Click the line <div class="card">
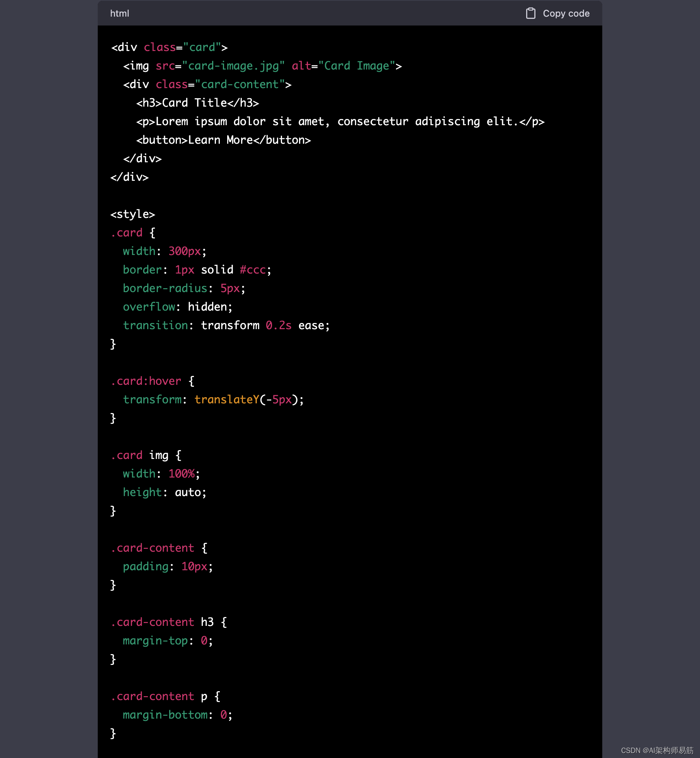The image size is (700, 758). coord(169,47)
